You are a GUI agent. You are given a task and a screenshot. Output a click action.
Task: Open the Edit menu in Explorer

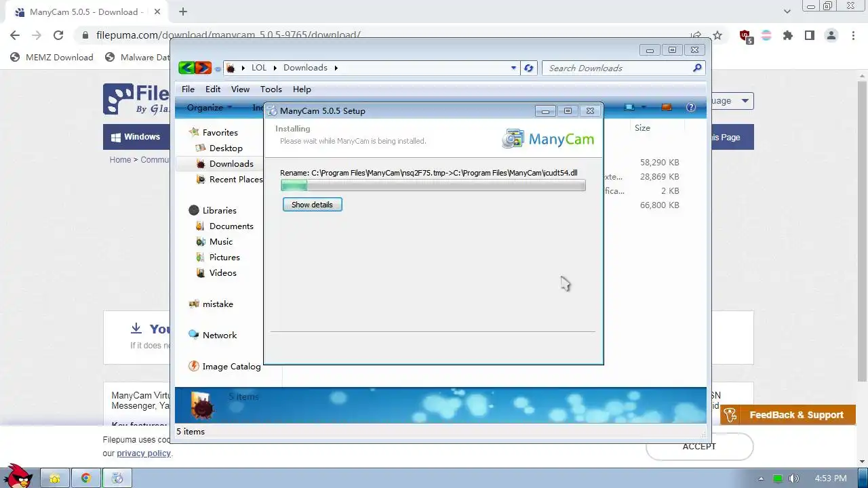tap(213, 89)
